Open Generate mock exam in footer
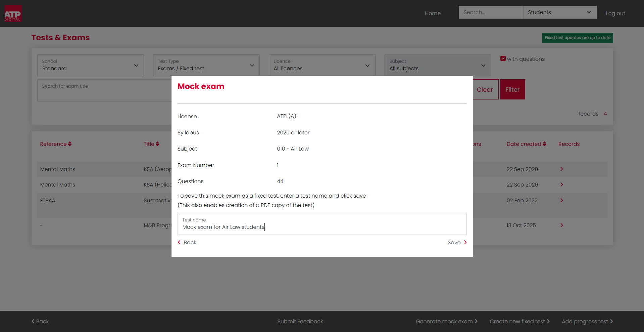 point(447,321)
